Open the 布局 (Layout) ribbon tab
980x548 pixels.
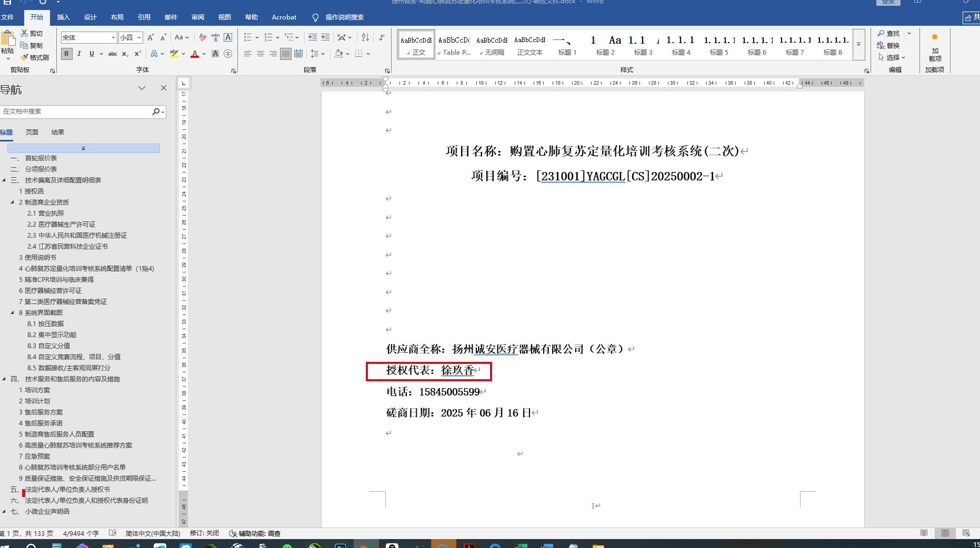pos(117,17)
